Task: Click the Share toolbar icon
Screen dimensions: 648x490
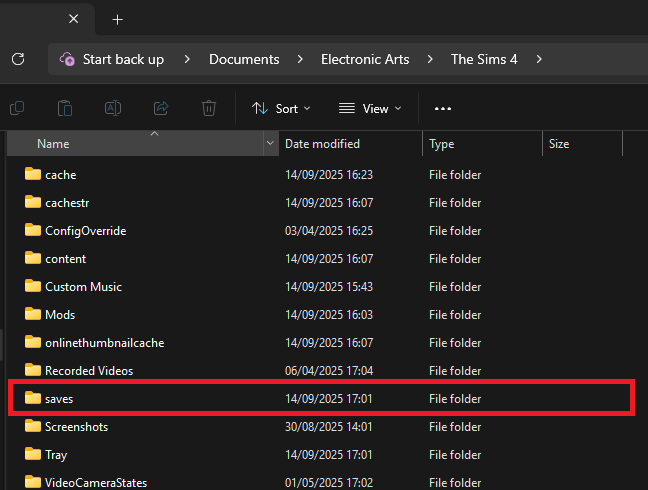Action: pyautogui.click(x=161, y=108)
